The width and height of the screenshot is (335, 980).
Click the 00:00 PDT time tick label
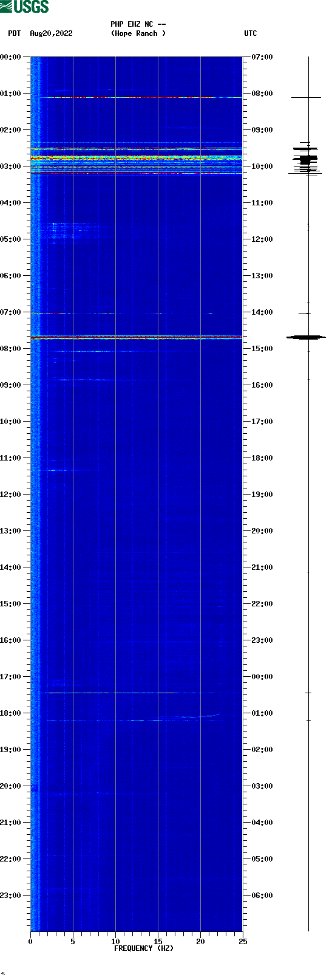(10, 57)
